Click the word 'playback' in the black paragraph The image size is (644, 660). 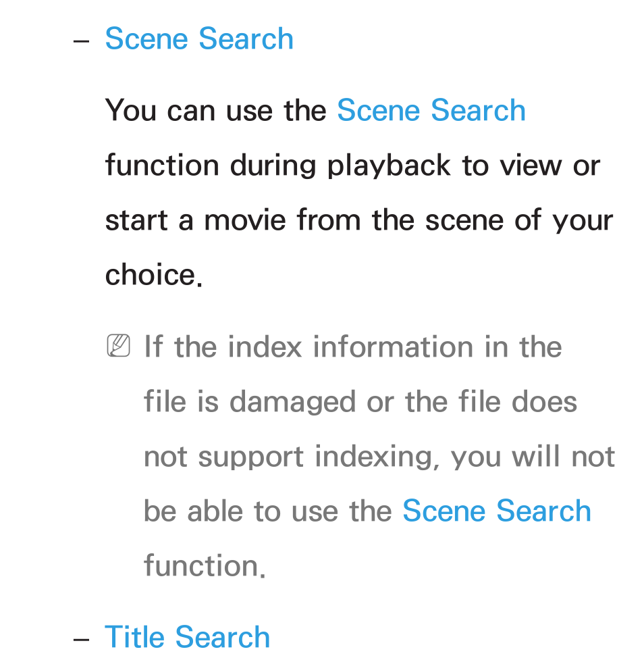coord(390,167)
